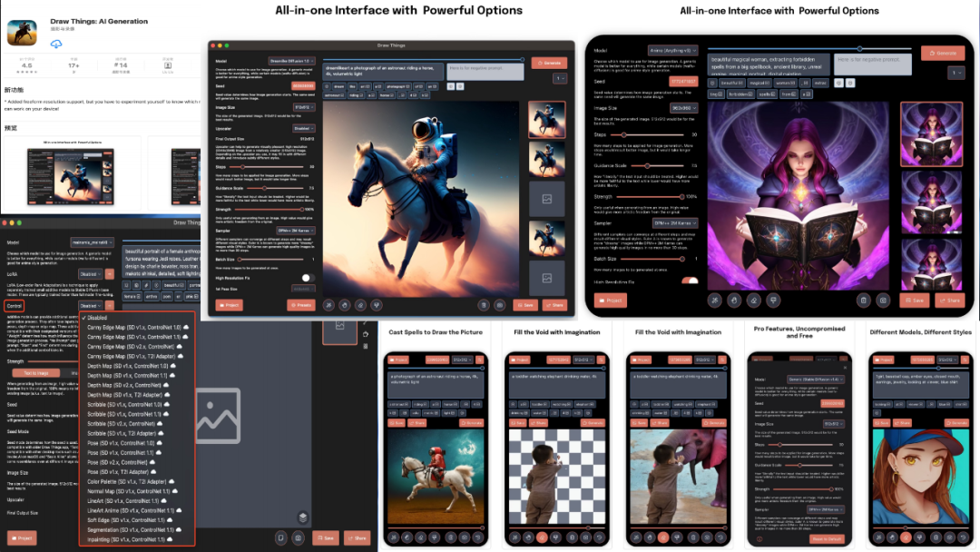980x552 pixels.
Task: Select the magic wand tool in astronaut window
Action: click(x=328, y=305)
